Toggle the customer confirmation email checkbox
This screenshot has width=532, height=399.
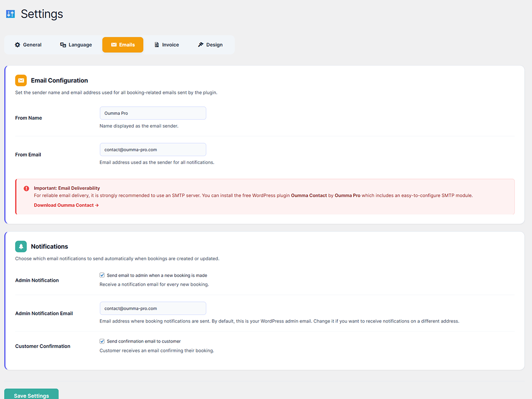click(x=102, y=341)
